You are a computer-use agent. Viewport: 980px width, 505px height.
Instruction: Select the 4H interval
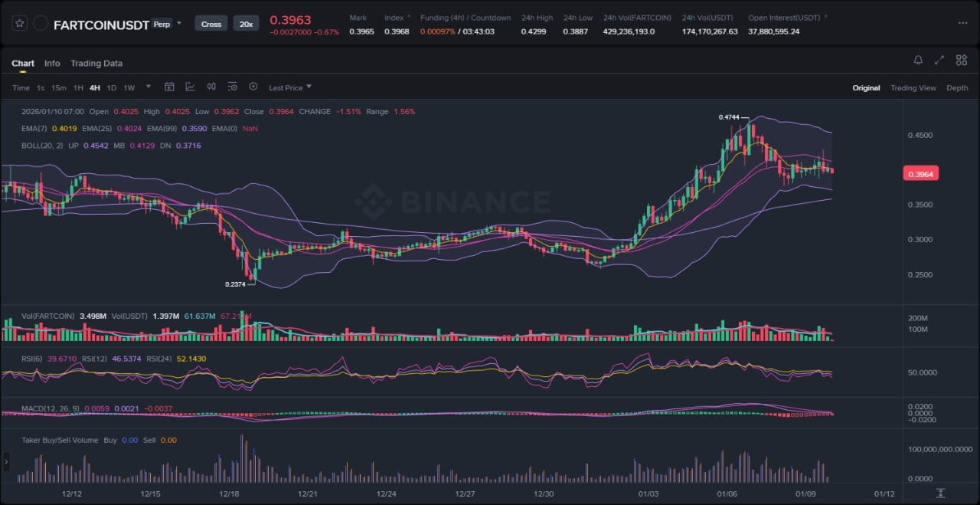coord(95,87)
